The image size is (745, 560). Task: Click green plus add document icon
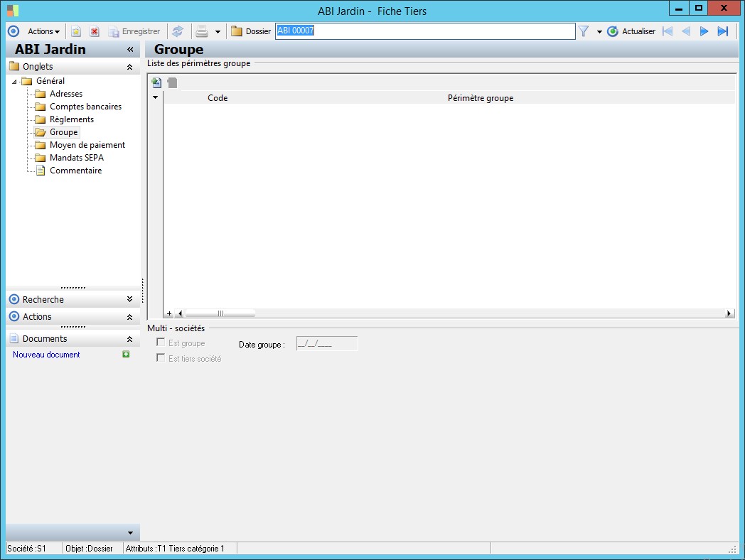click(x=126, y=354)
